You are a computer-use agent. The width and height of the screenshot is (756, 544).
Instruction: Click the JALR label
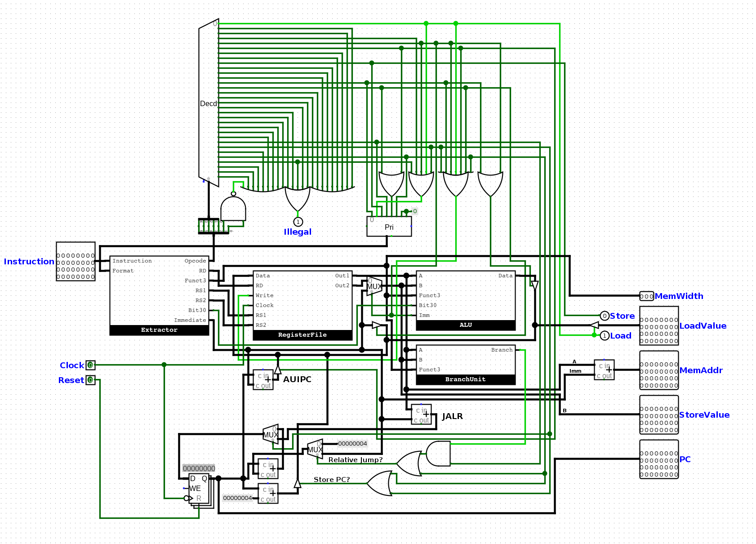(x=452, y=416)
